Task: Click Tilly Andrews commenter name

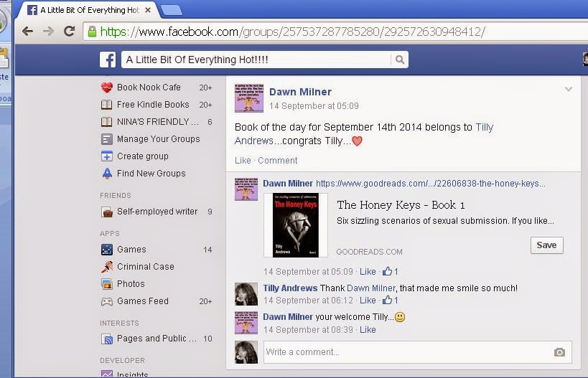Action: (x=290, y=288)
